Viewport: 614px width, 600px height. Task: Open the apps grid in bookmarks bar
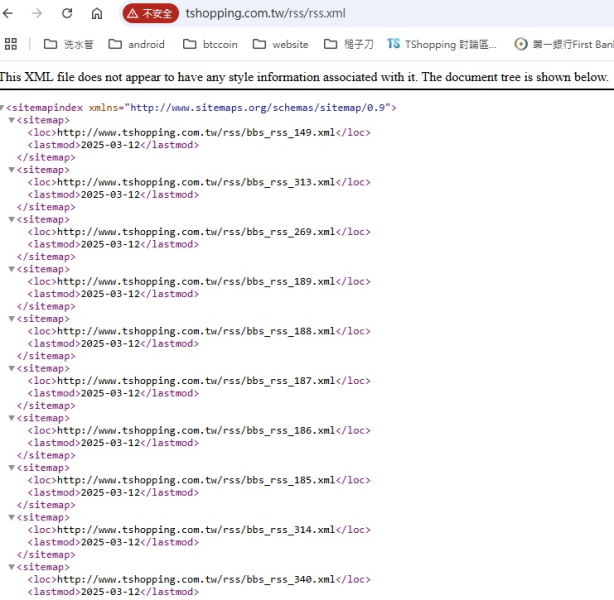pyautogui.click(x=11, y=44)
